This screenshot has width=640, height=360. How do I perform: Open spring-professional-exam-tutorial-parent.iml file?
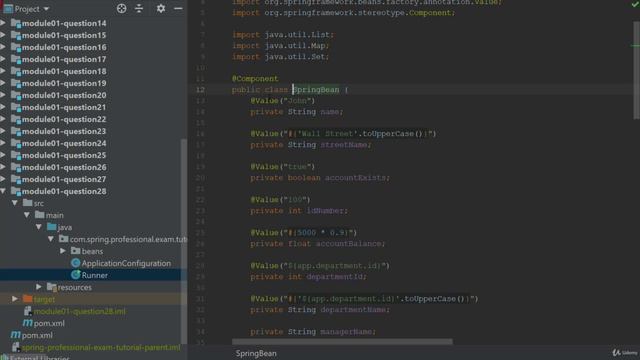(101, 347)
